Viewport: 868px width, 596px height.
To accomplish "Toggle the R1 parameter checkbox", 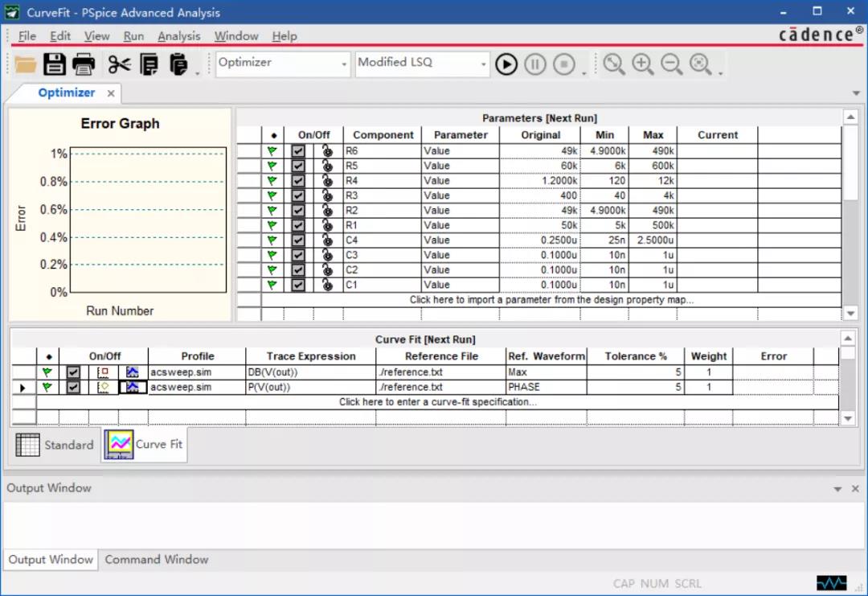I will pyautogui.click(x=298, y=225).
